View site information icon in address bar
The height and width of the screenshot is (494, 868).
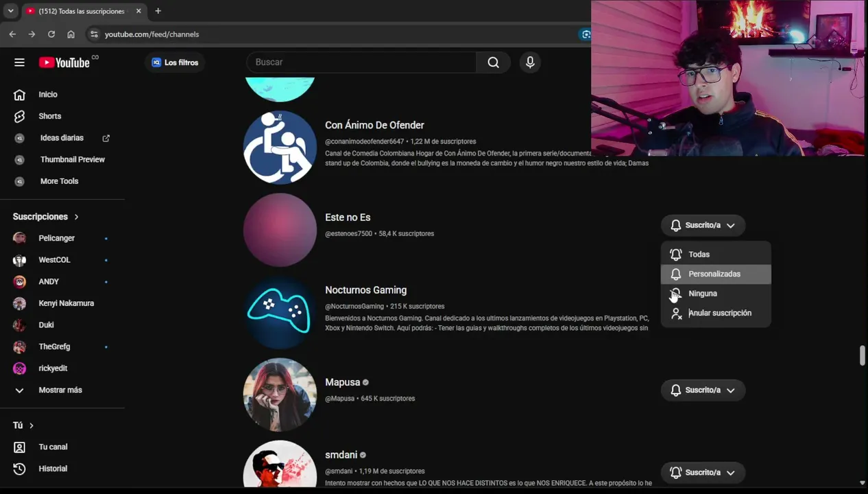point(94,34)
